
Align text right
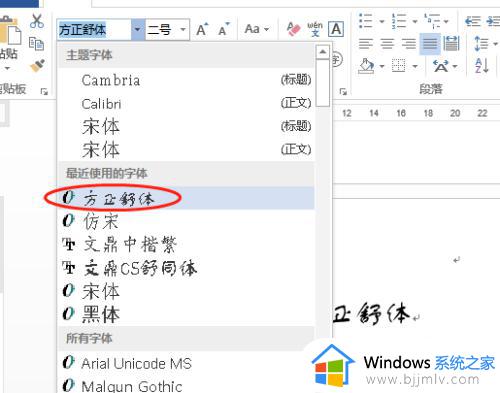[x=408, y=44]
